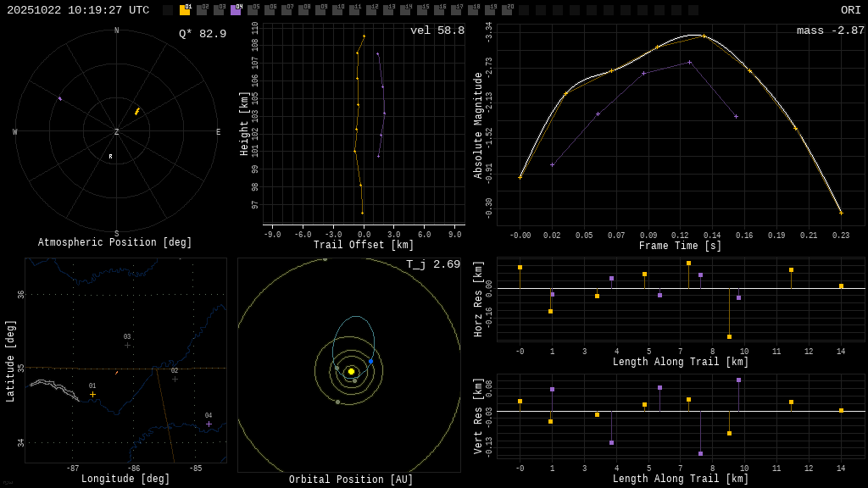Click the yellow Sun in orbital plot
The width and height of the screenshot is (868, 488).
[x=351, y=371]
